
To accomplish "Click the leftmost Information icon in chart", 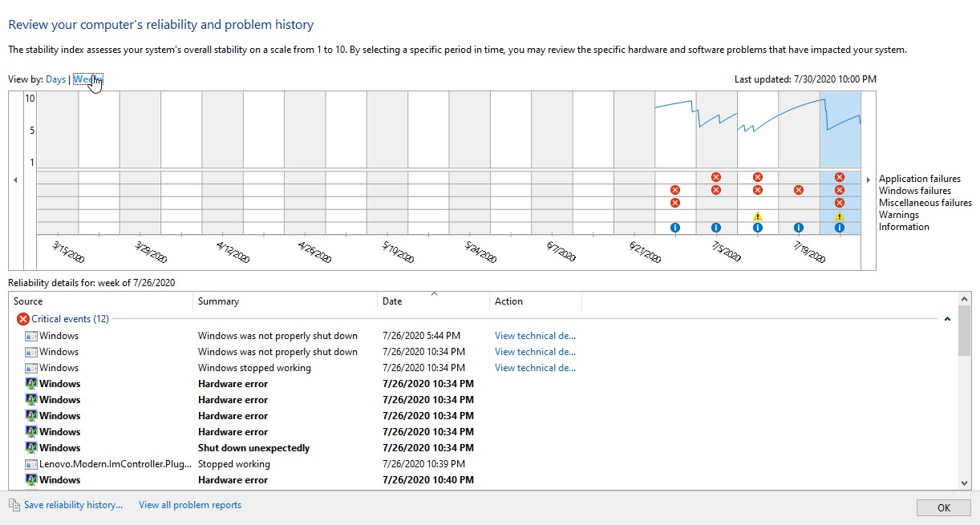I will (x=674, y=228).
